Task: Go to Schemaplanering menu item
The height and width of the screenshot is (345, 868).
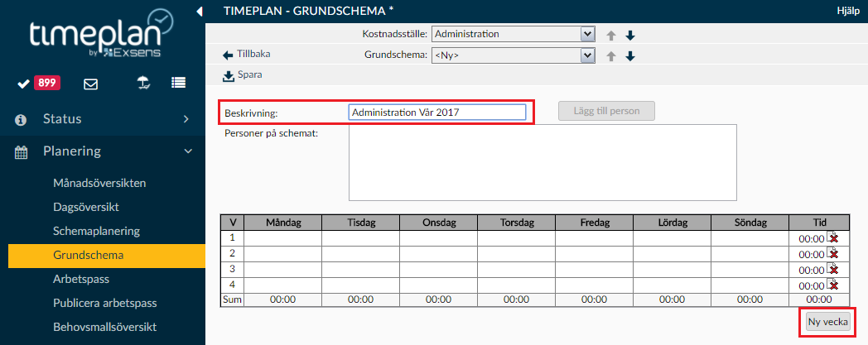Action: [96, 231]
